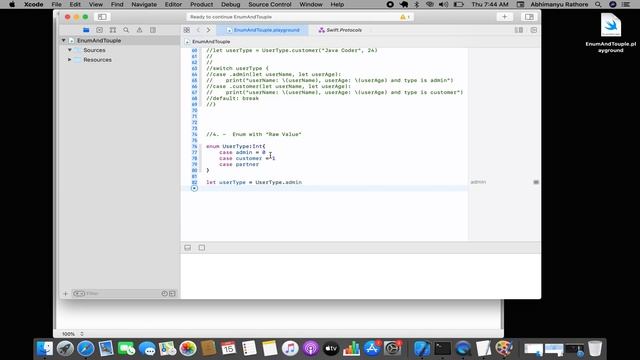Viewport: 640px width, 360px height.
Task: Add an editor on the right
Action: click(x=533, y=30)
